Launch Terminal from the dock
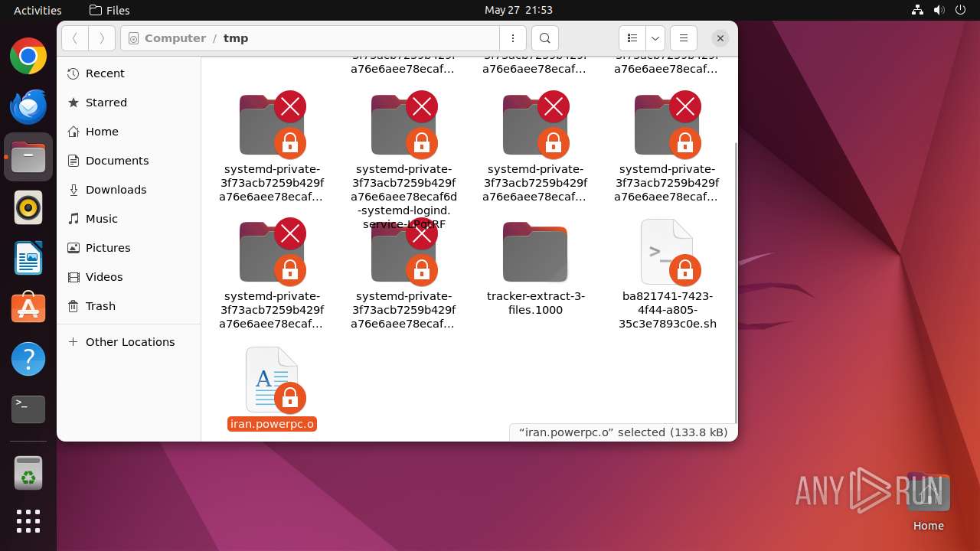This screenshot has width=980, height=551. pos(28,409)
